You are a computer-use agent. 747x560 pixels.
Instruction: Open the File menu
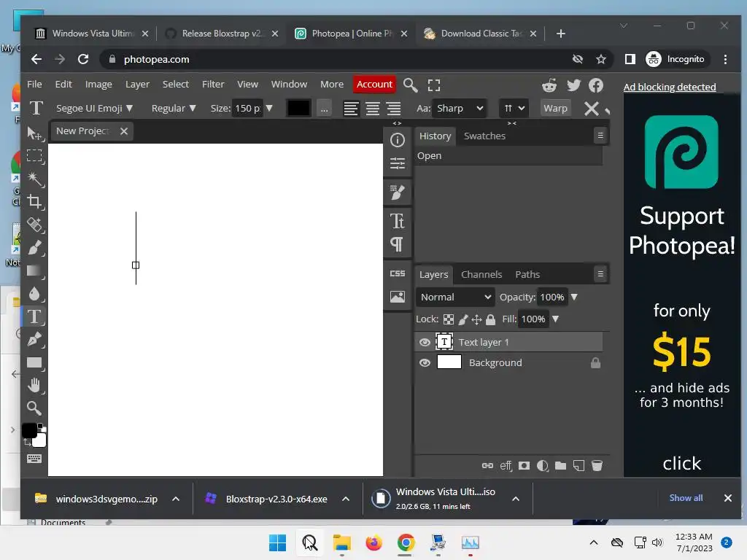34,85
